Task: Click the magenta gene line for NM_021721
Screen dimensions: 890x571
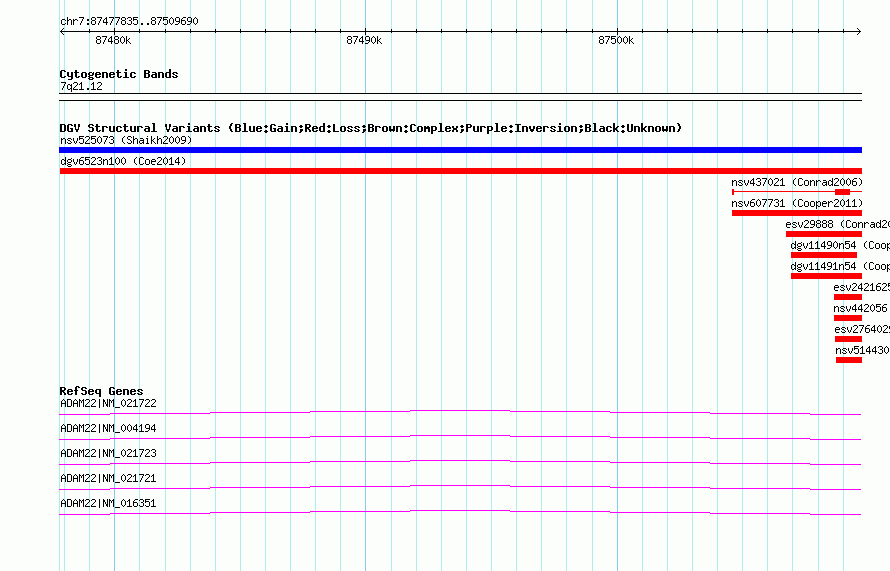Action: 460,485
